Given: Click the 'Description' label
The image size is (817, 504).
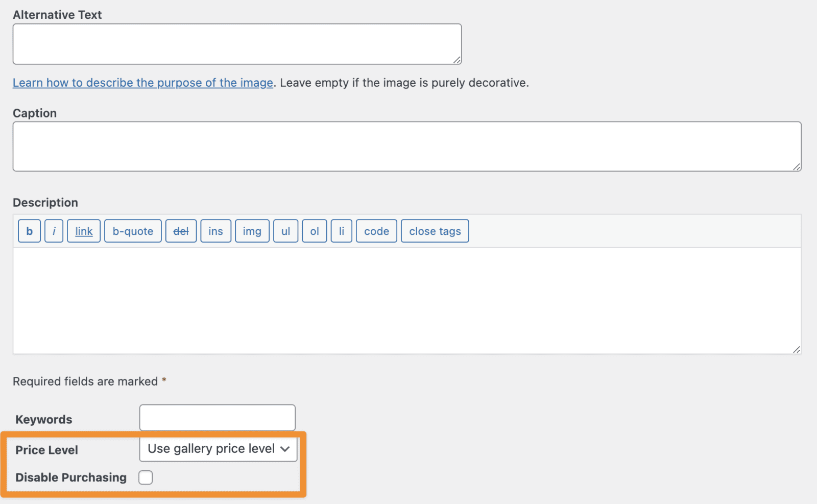Looking at the screenshot, I should (45, 203).
